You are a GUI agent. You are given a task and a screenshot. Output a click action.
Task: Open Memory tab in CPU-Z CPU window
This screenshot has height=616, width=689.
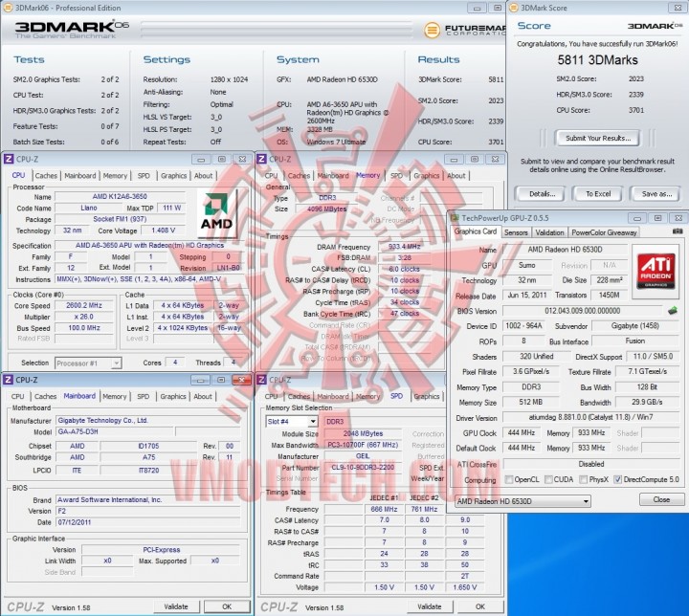pos(115,176)
